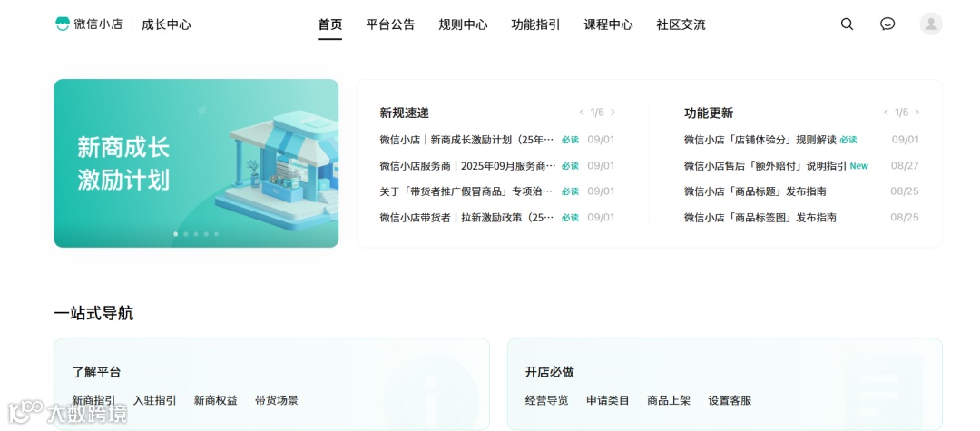980x431 pixels.
Task: Select the first banner carousel dot
Action: (x=176, y=234)
